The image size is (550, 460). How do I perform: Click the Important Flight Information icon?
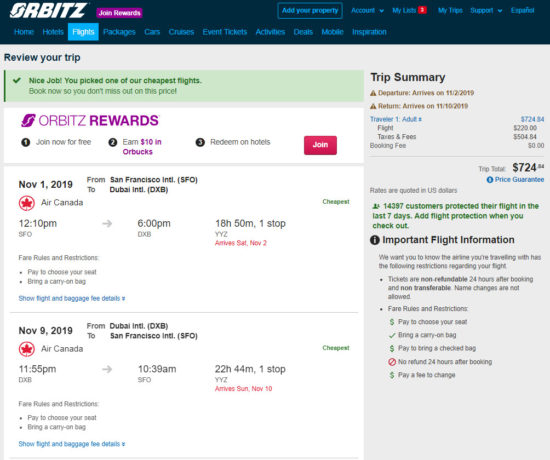(375, 240)
